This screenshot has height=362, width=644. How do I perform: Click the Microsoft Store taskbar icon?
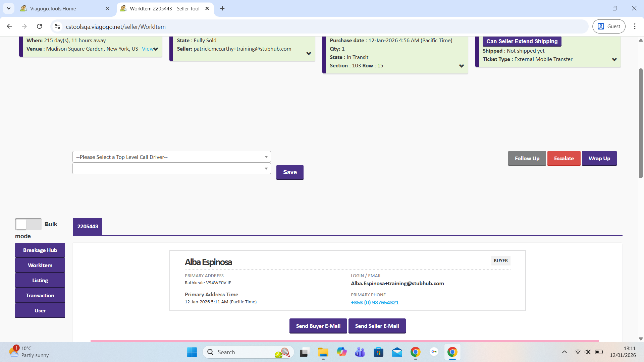(378, 352)
